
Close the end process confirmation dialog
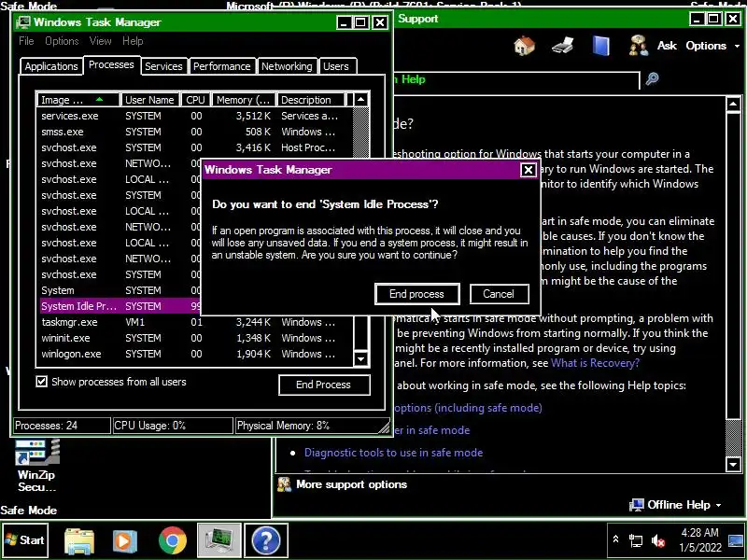coord(528,170)
